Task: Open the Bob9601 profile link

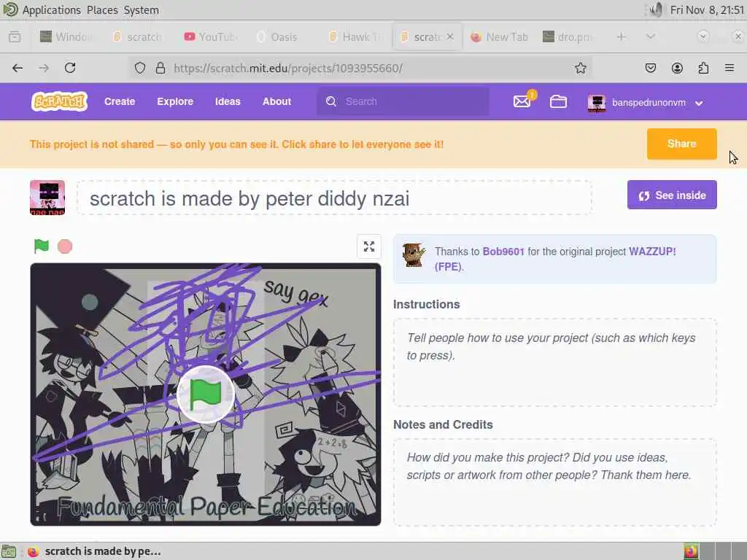Action: (503, 252)
